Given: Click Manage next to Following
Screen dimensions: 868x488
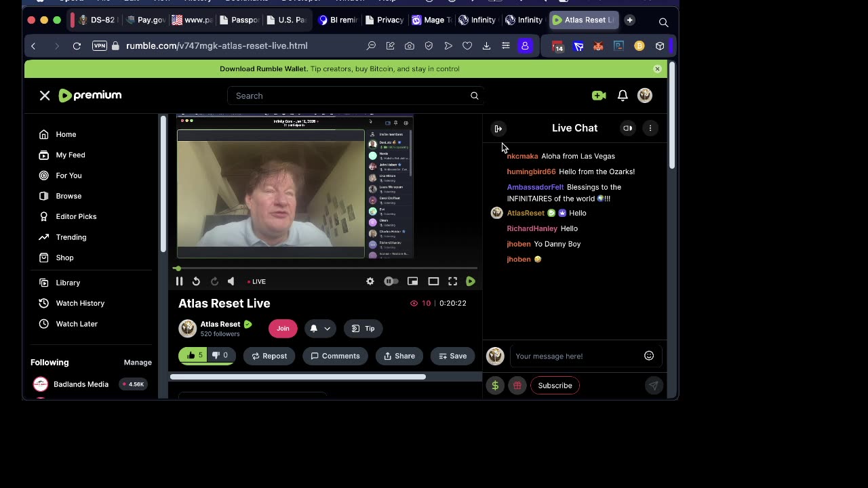Looking at the screenshot, I should coord(138,363).
